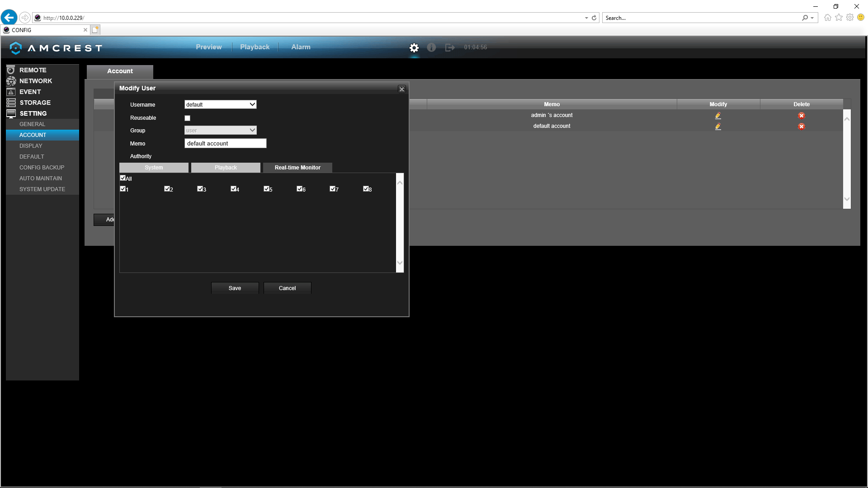The image size is (868, 488).
Task: Cancel the Modify User dialog
Action: [x=288, y=288]
